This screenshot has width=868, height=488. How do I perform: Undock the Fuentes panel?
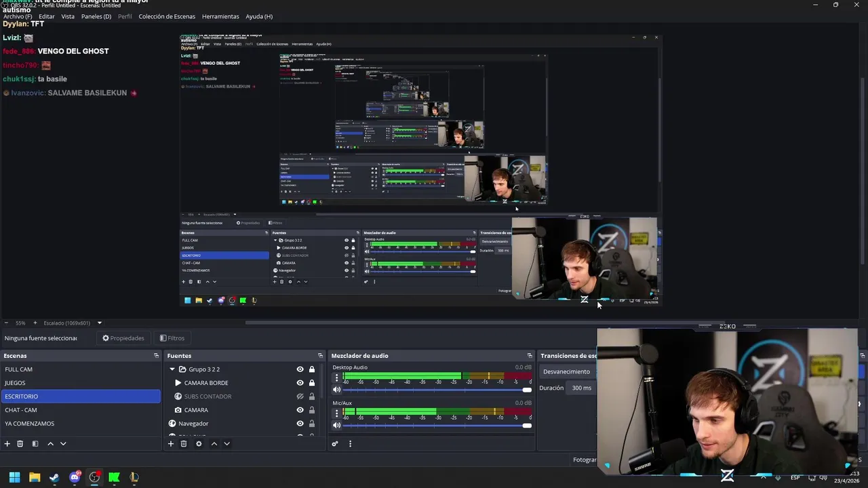[x=320, y=356]
